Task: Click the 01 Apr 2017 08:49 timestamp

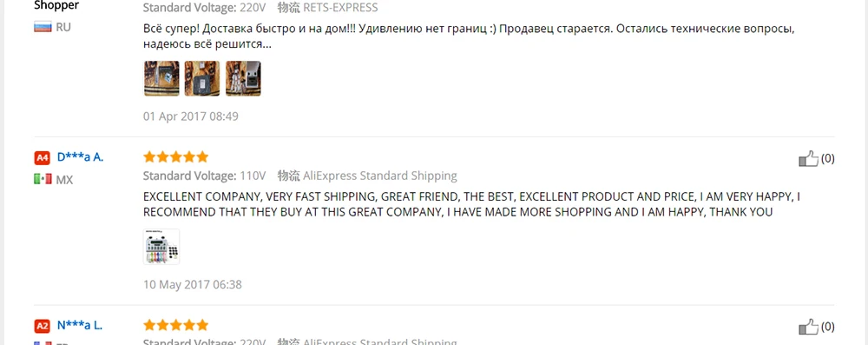Action: point(191,116)
